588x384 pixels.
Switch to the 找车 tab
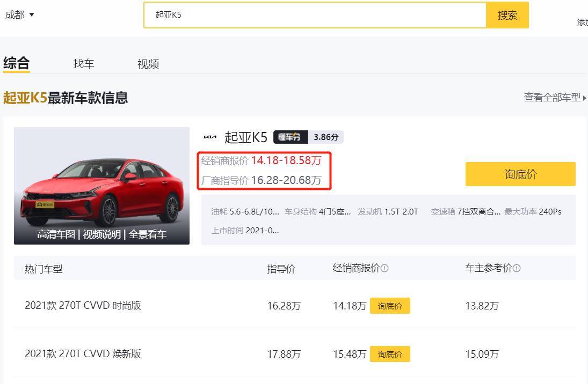point(84,64)
